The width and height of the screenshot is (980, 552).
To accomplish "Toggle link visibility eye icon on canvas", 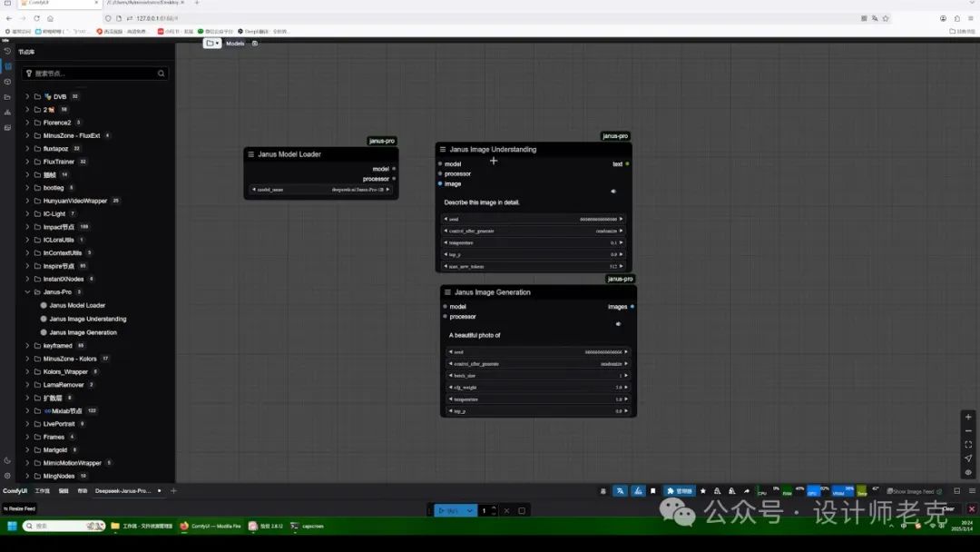I will pos(968,472).
